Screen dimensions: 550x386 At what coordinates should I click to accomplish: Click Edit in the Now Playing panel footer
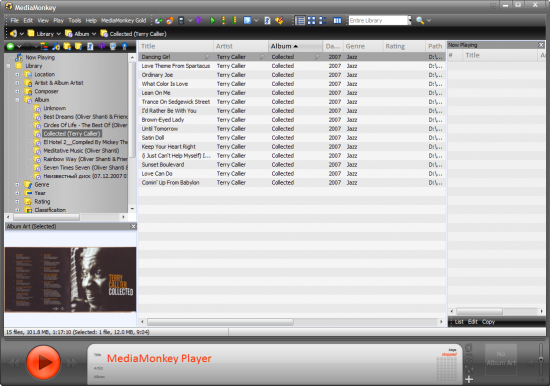coord(472,322)
